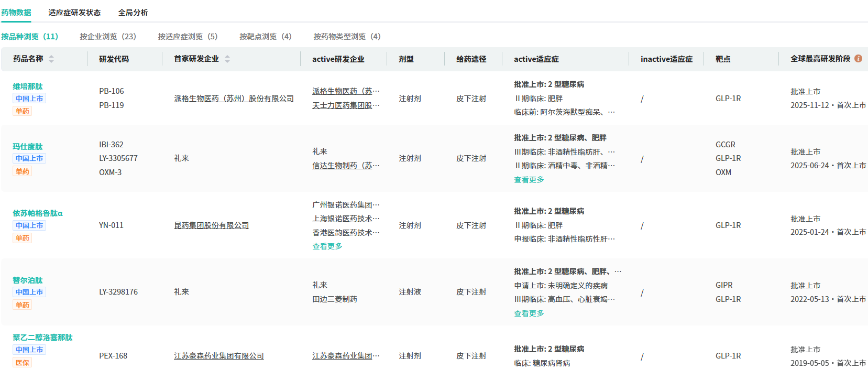Screen dimensions: 868x369
Task: Open the 全局分析 tab
Action: (133, 13)
